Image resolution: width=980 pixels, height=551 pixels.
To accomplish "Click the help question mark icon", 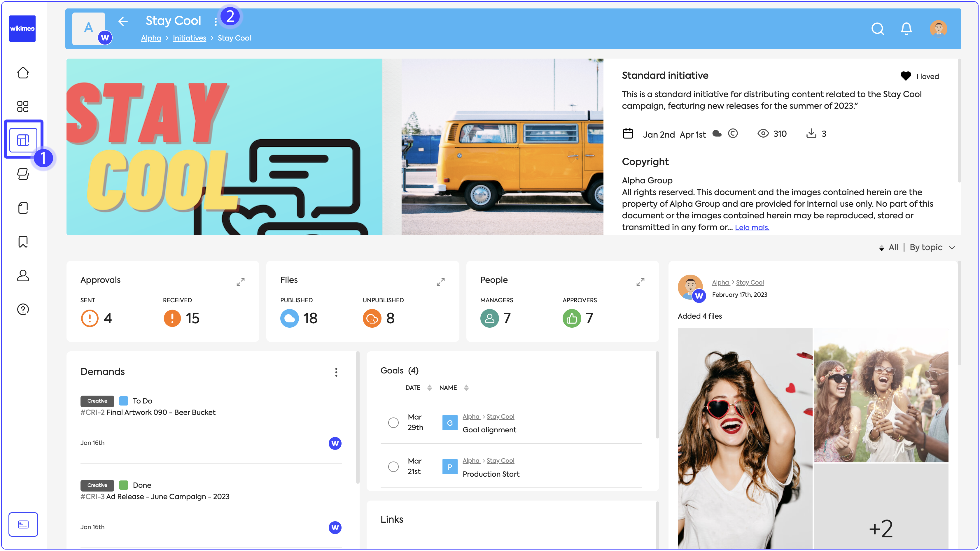I will (23, 309).
